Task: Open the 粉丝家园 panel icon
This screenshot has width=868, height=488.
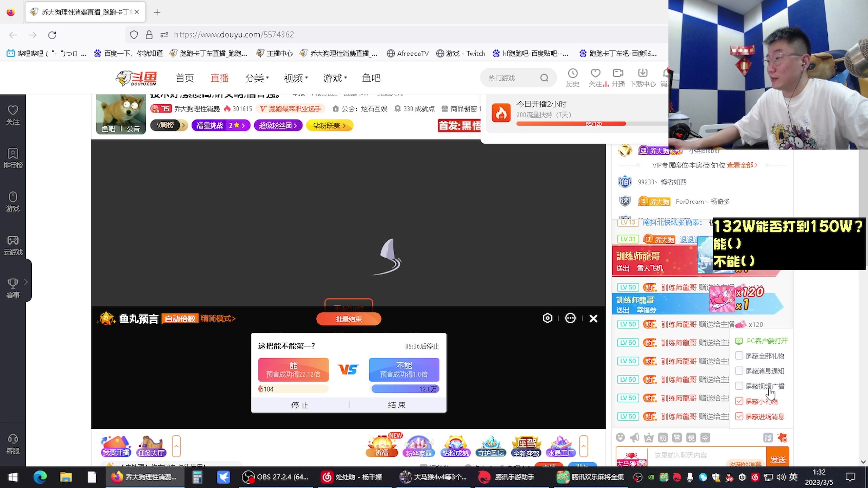Action: 418,446
